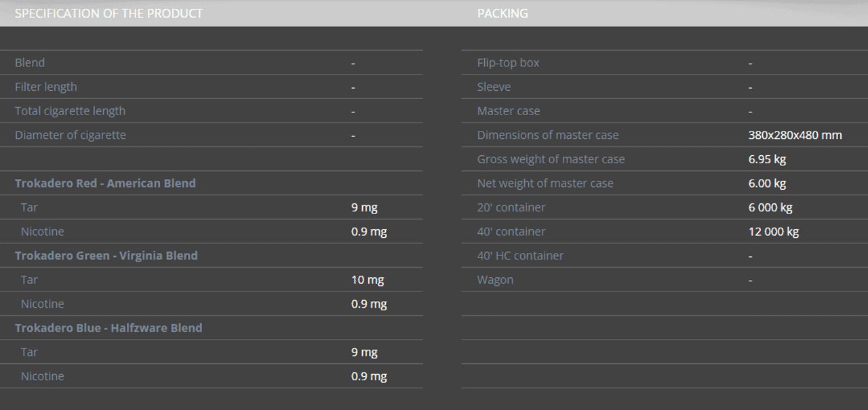Click the "20' container" label

tap(511, 207)
